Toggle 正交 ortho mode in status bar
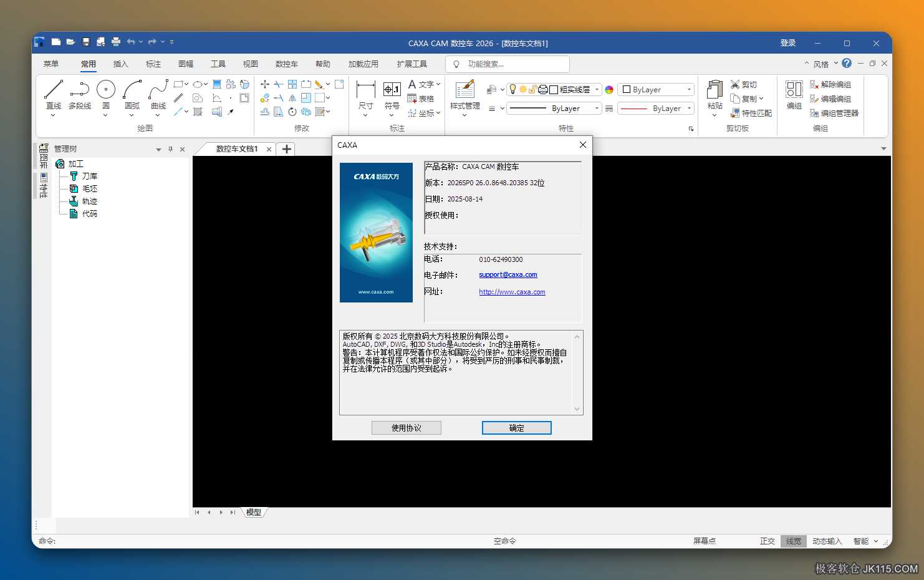The width and height of the screenshot is (924, 580). coord(768,541)
